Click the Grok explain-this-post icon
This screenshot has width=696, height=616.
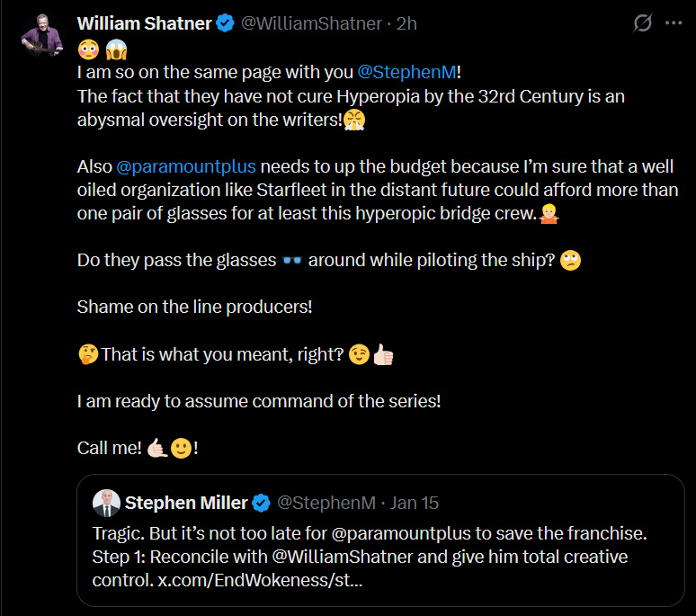click(x=642, y=23)
